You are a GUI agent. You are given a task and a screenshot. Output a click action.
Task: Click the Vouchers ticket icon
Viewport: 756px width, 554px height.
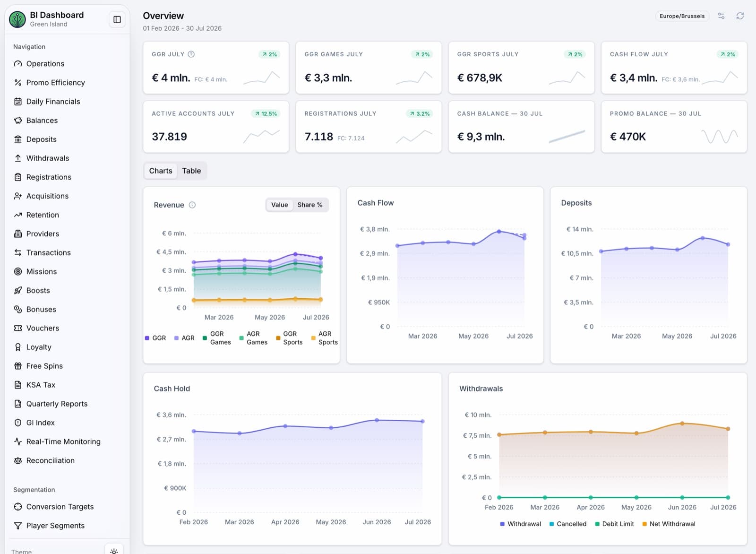click(18, 329)
